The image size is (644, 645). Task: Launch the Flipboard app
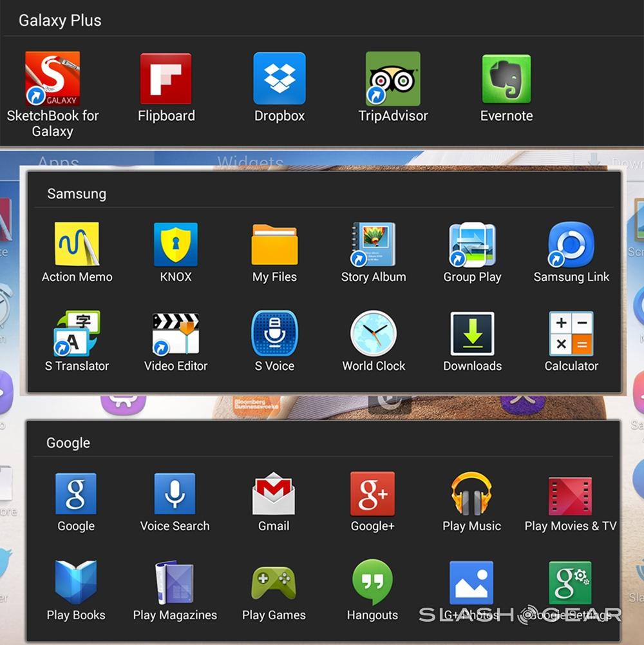click(166, 79)
